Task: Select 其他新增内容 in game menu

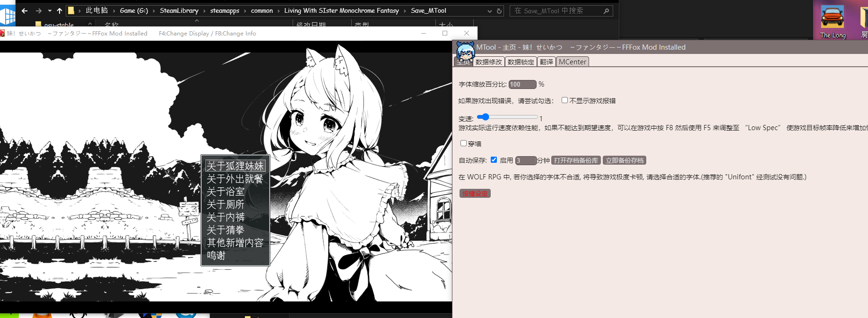Action: point(235,243)
